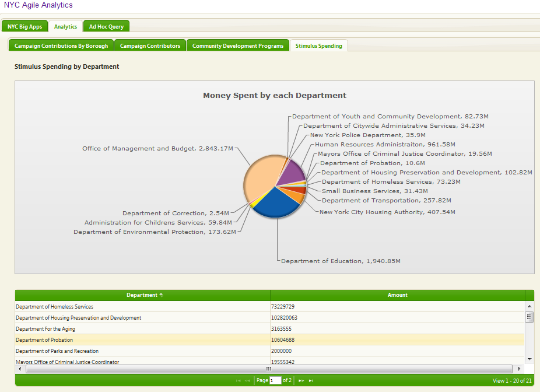The height and width of the screenshot is (392, 540).
Task: Select Department of Parks and Recreation row
Action: pos(269,351)
